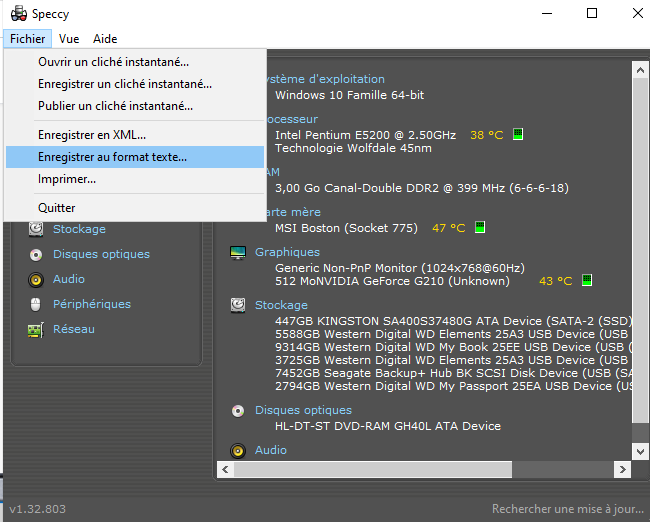Click text MSI Boston (Socket 775)
The height and width of the screenshot is (522, 650).
(x=346, y=228)
